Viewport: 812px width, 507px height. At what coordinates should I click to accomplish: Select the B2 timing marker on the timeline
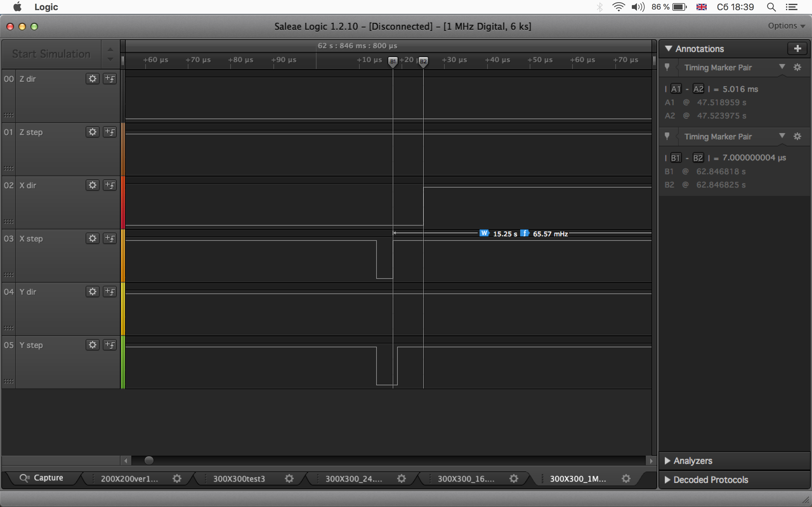(423, 61)
